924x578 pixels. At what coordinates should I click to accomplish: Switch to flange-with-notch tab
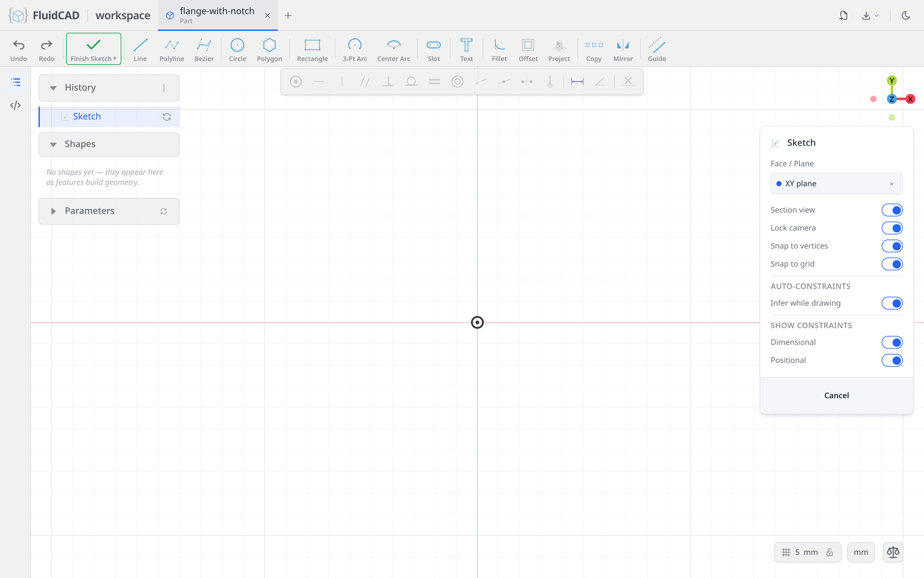click(217, 15)
